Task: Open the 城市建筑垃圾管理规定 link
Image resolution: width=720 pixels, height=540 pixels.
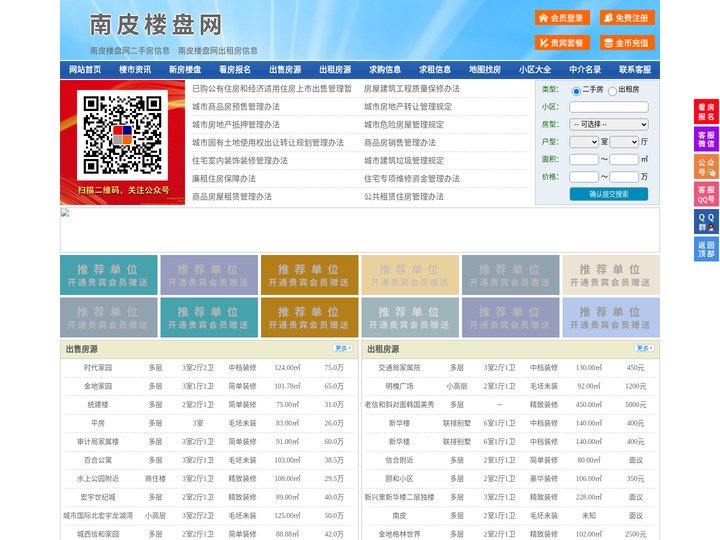Action: [x=404, y=161]
